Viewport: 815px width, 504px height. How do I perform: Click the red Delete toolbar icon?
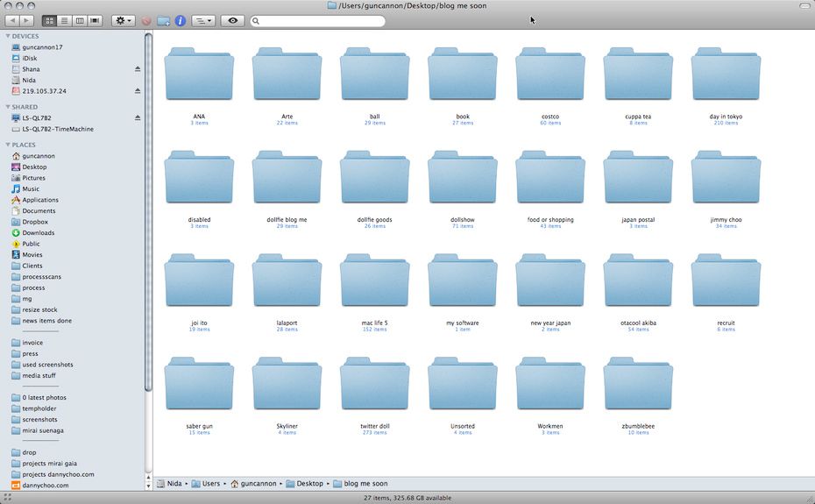coord(146,20)
